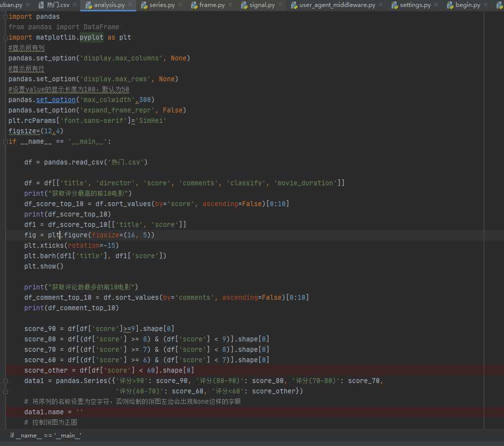Place cursor on the plt.show() line
Viewport: 504px width, 446px height.
[x=44, y=266]
